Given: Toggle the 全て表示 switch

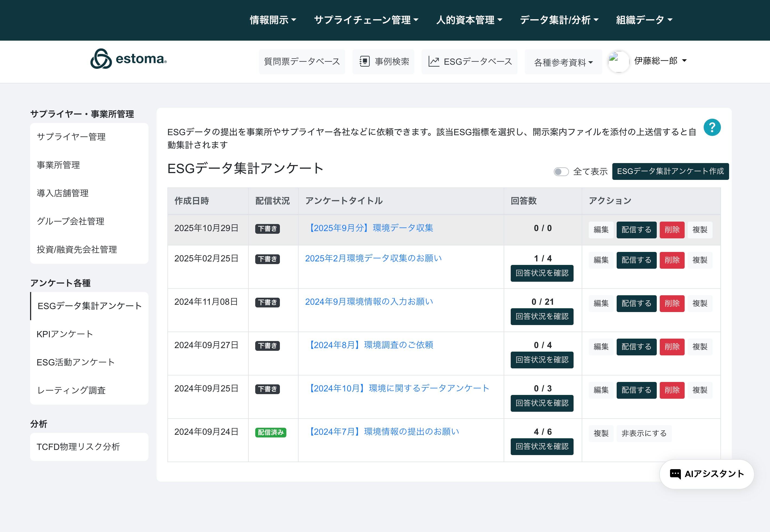Looking at the screenshot, I should [x=561, y=172].
